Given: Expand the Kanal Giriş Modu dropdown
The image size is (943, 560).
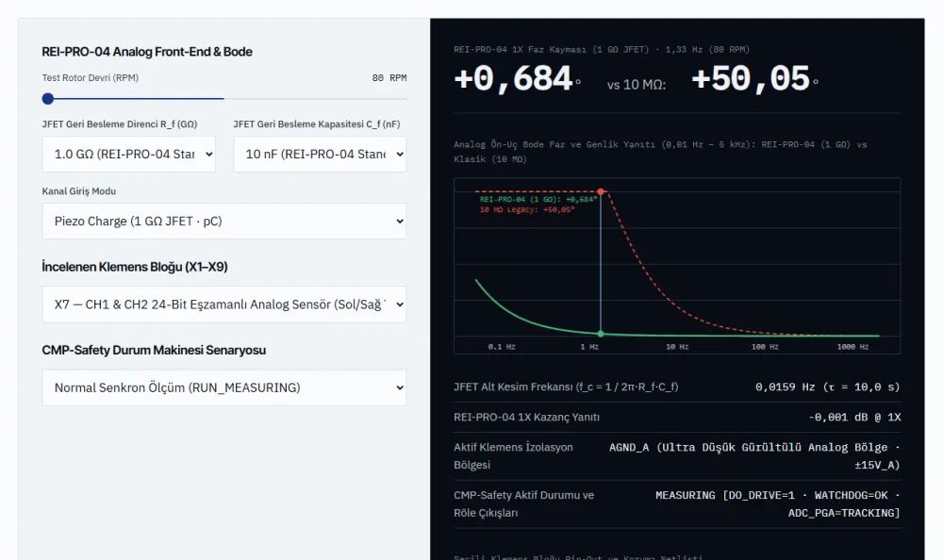Looking at the screenshot, I should click(x=224, y=221).
